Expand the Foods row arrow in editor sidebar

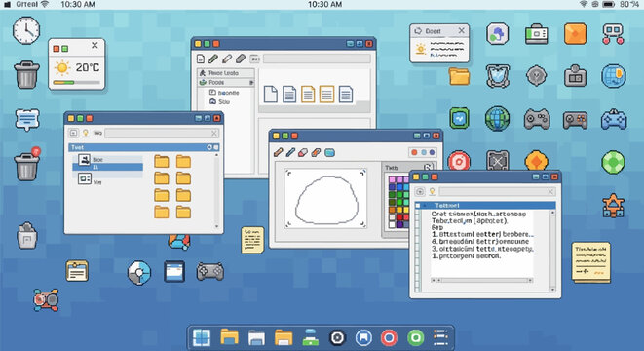[251, 83]
